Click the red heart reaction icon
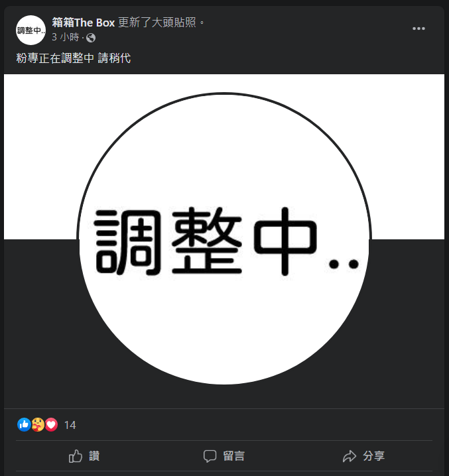This screenshot has height=476, width=449. point(51,424)
